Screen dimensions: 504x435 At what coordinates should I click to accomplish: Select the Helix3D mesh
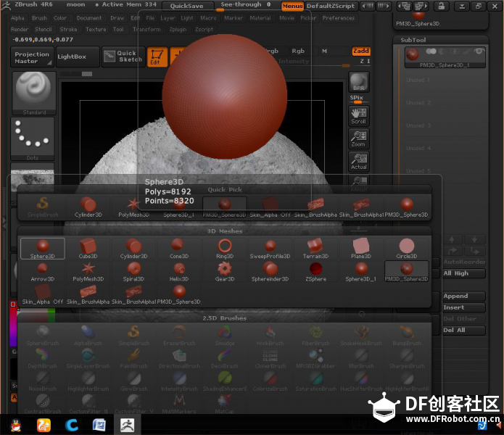179,271
